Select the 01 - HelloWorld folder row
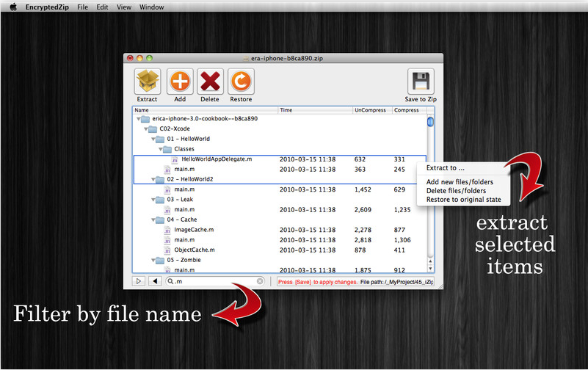The image size is (588, 370). point(280,139)
